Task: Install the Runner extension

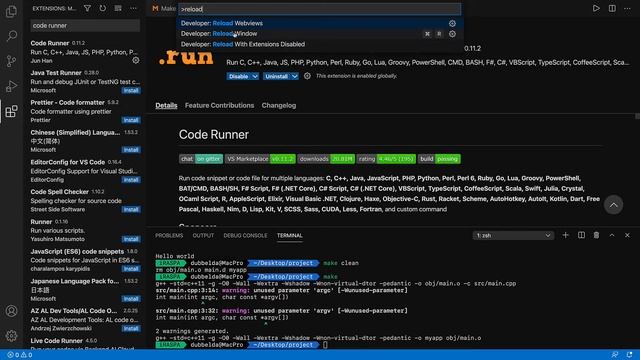Action: [x=131, y=239]
